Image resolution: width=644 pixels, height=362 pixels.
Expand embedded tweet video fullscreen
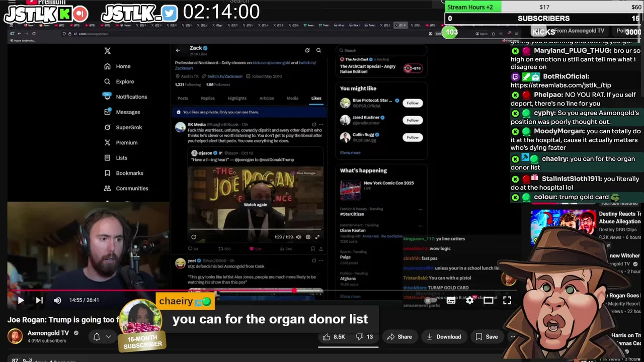coord(317,237)
